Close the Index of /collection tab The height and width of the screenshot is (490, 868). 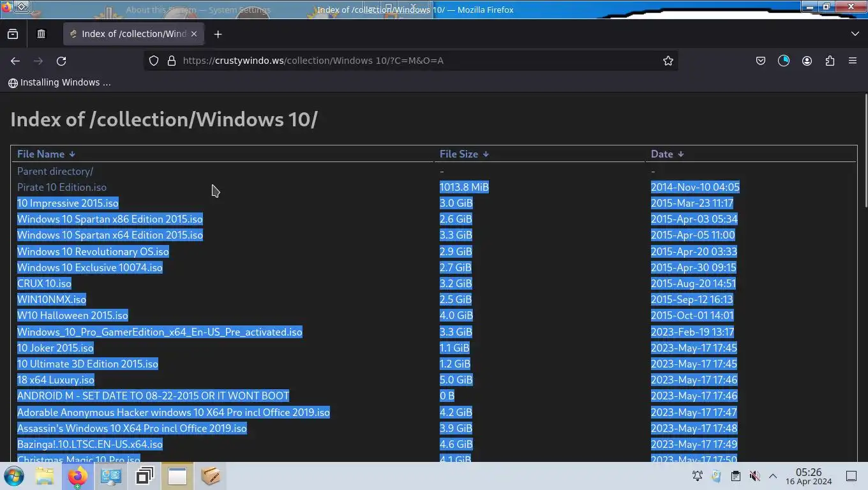click(x=194, y=34)
